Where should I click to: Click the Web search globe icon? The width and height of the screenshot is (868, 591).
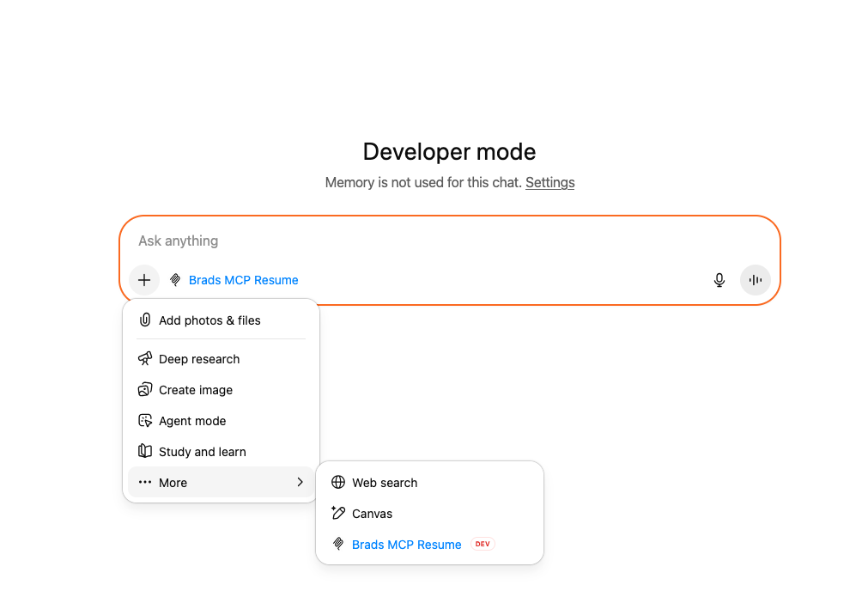338,482
